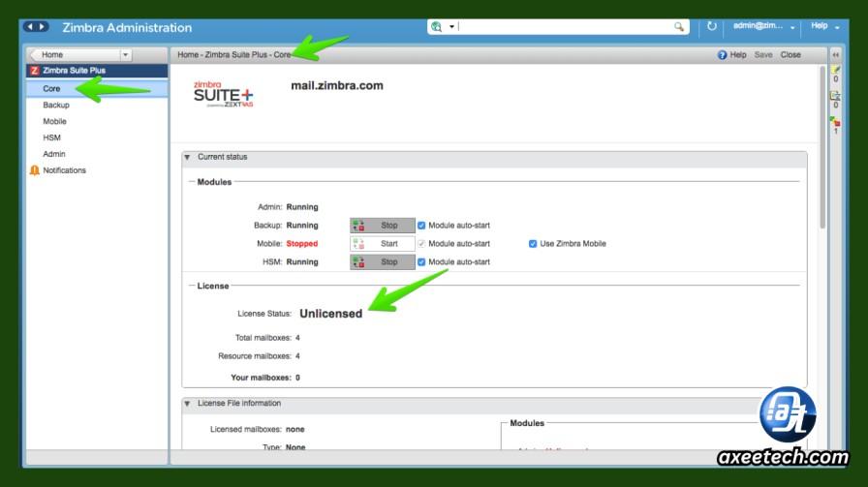
Task: Stop the Backup module
Action: [x=382, y=226]
